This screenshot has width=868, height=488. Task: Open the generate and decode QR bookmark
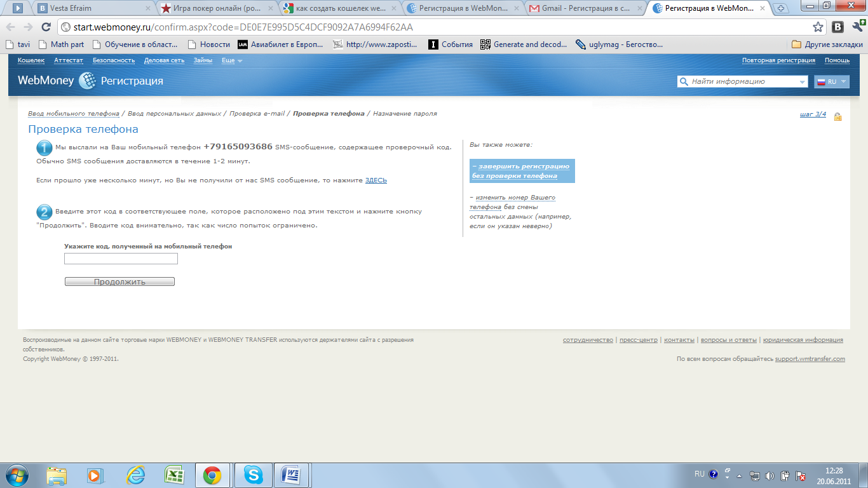(x=524, y=44)
